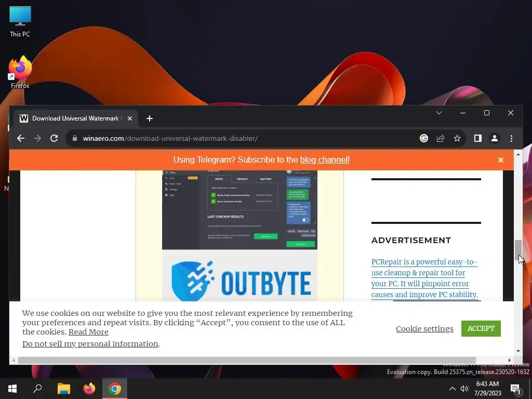Screen dimensions: 532x399
Task: Share this page using the share icon
Action: click(441, 138)
